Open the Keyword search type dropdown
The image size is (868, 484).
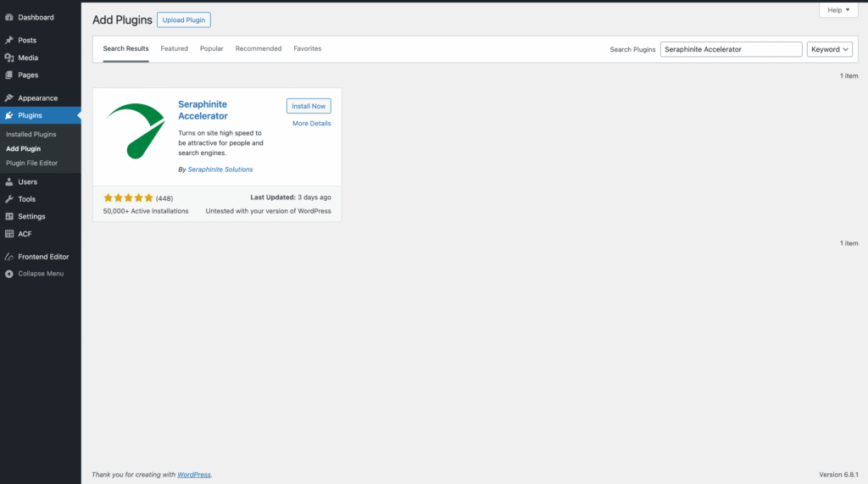point(829,49)
